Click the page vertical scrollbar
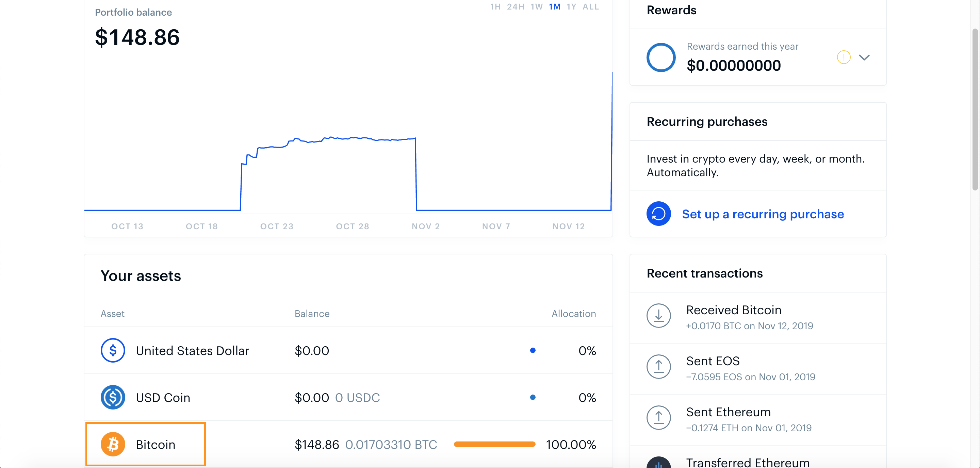Screen dimensions: 980x468 coord(975,110)
